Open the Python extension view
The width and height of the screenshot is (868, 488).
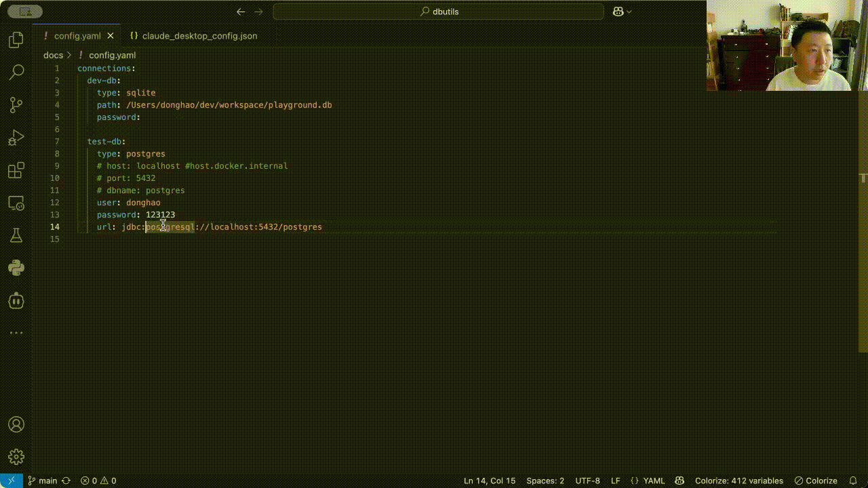coord(16,268)
